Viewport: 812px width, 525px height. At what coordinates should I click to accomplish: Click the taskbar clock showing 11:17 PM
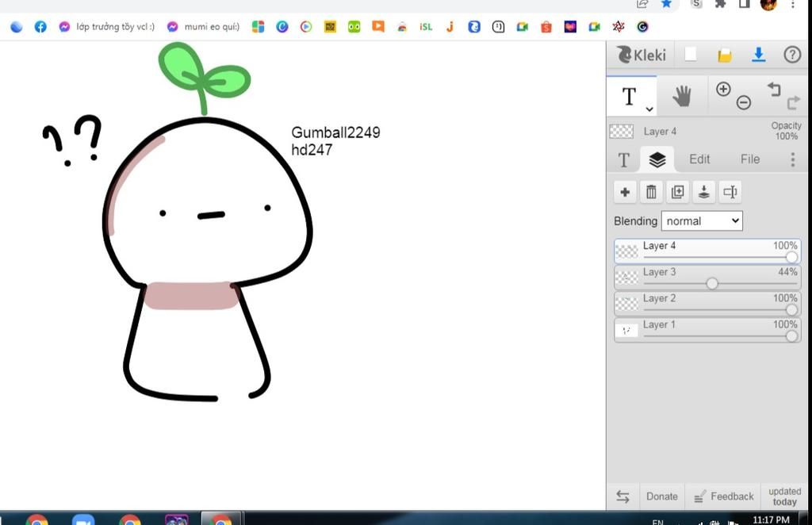771,519
